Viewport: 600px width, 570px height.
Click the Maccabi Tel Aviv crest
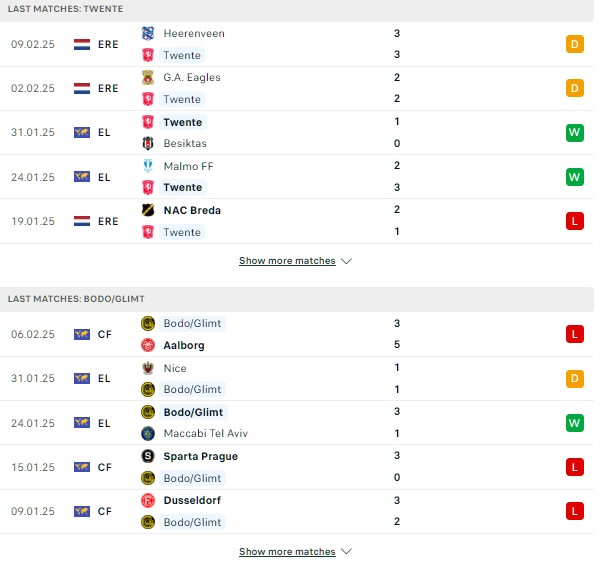coord(148,433)
